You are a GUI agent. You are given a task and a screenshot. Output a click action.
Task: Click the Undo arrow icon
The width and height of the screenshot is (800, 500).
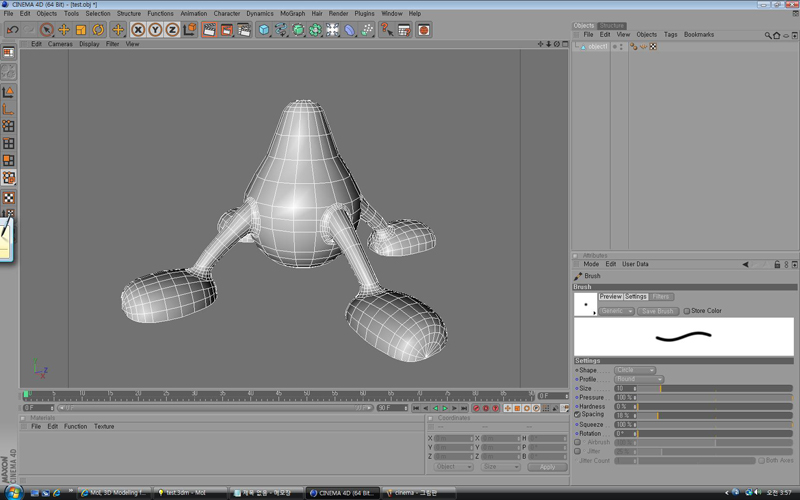(x=12, y=30)
